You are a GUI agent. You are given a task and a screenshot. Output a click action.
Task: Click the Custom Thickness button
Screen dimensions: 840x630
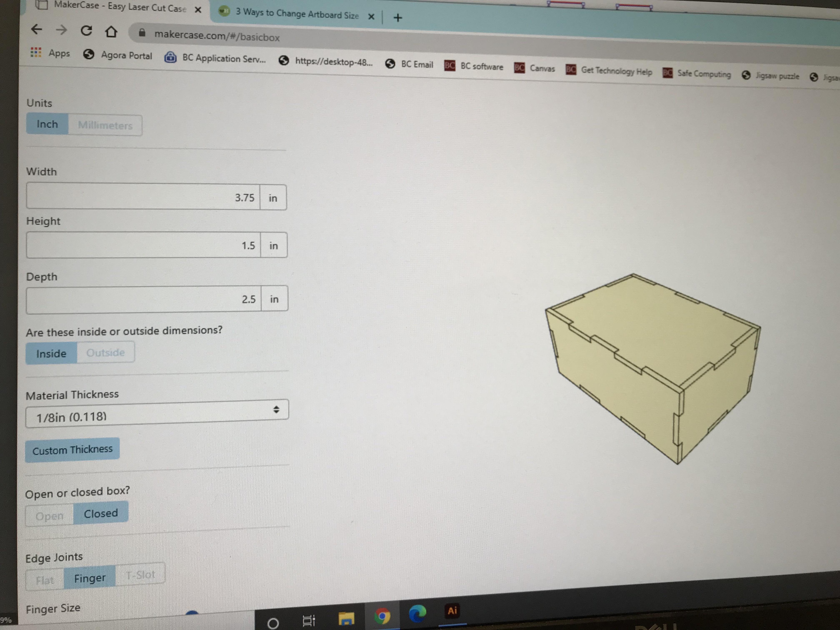[72, 450]
